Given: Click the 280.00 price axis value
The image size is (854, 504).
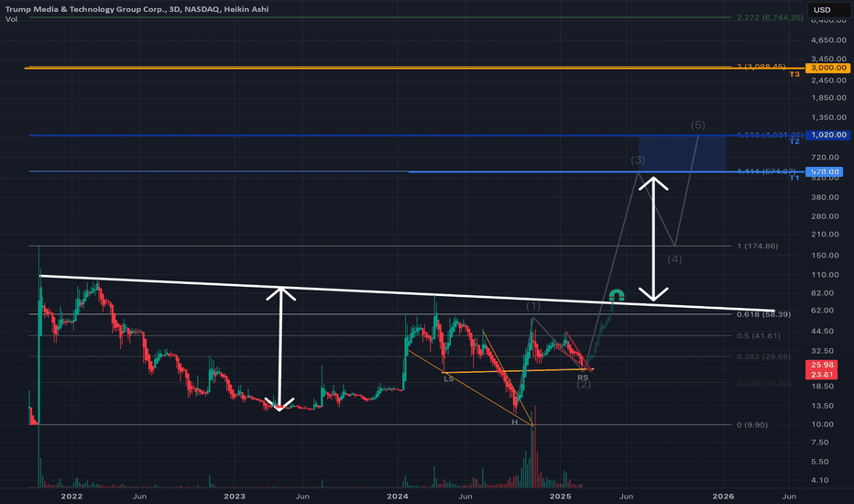Looking at the screenshot, I should click(x=825, y=216).
